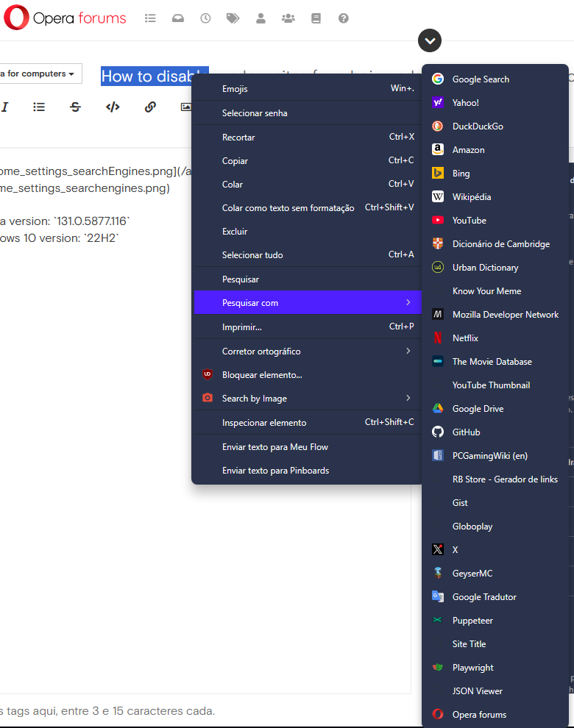Search selection with Amazon
Viewport: 574px width, 728px height.
495,149
